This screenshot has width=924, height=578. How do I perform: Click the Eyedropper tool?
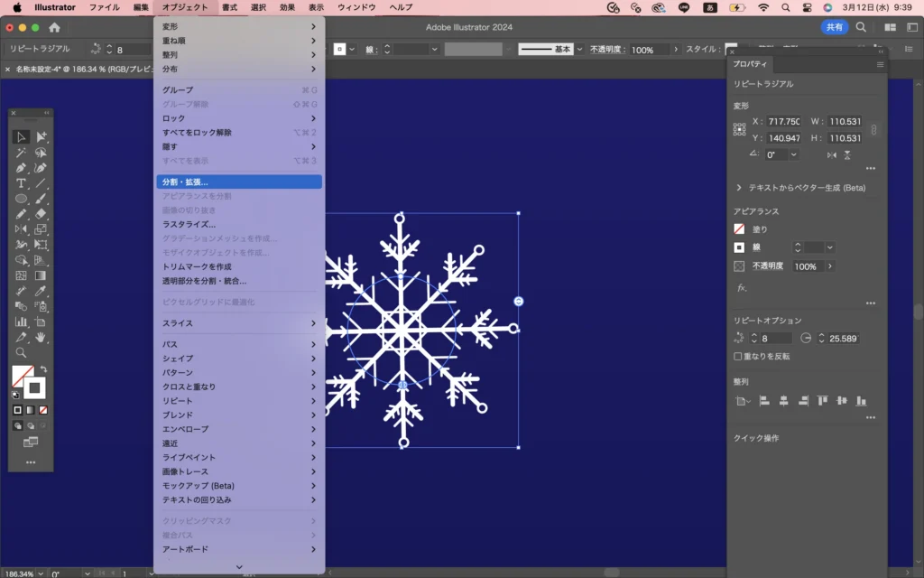coord(41,291)
